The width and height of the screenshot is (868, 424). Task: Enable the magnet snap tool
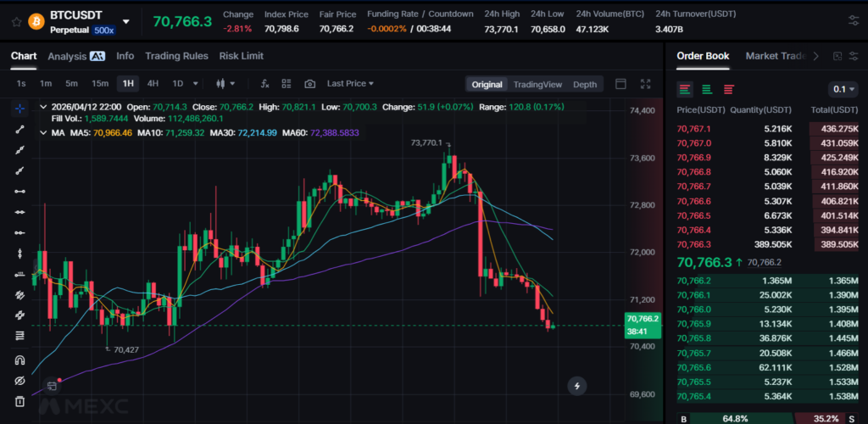(x=19, y=360)
